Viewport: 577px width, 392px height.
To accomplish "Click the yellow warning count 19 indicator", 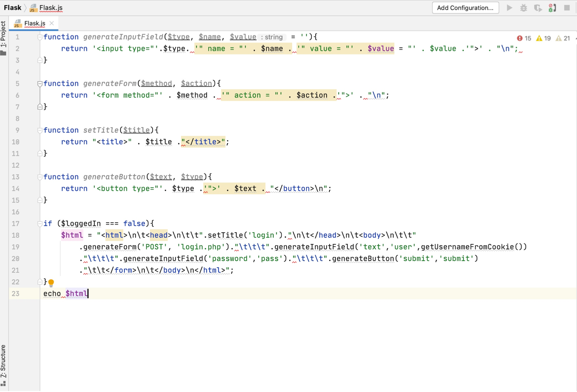I will click(543, 38).
